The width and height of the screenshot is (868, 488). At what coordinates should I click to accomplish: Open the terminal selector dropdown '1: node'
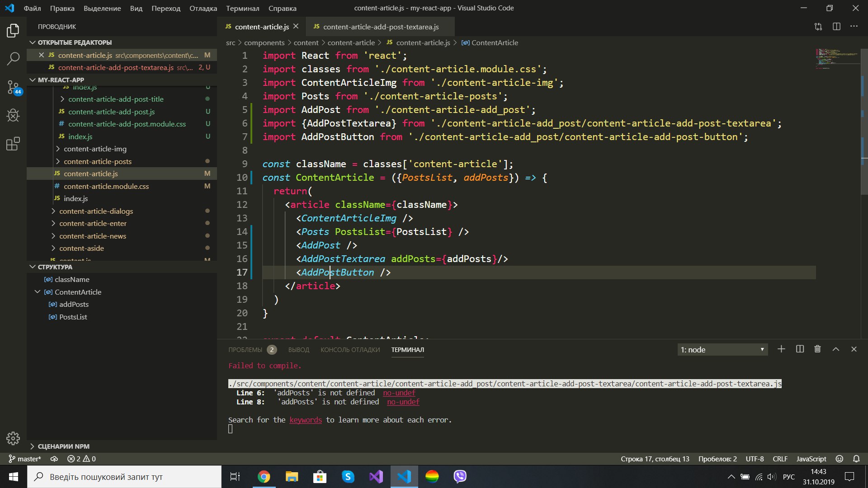pos(722,350)
